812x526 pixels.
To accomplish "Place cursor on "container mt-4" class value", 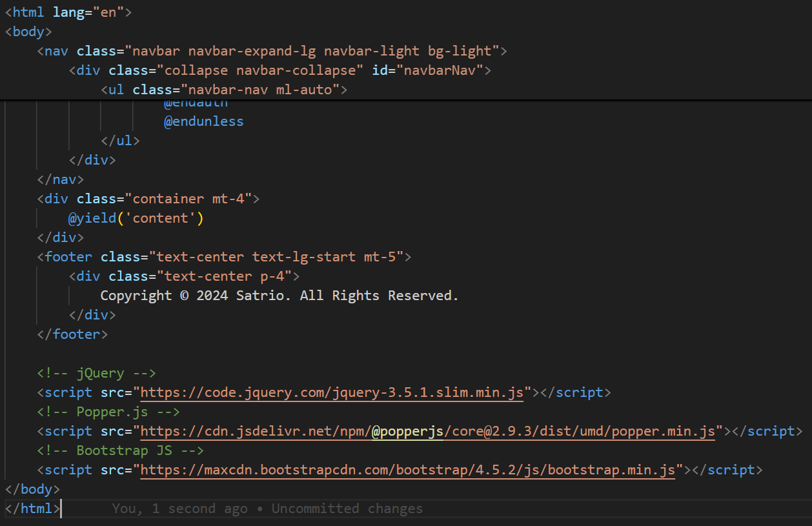I will (192, 199).
